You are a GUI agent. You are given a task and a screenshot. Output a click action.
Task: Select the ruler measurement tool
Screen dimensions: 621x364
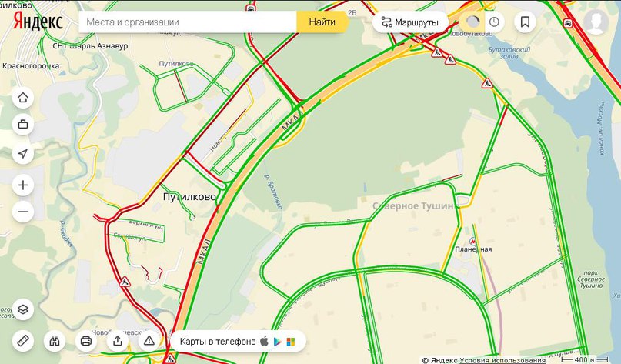(x=23, y=341)
